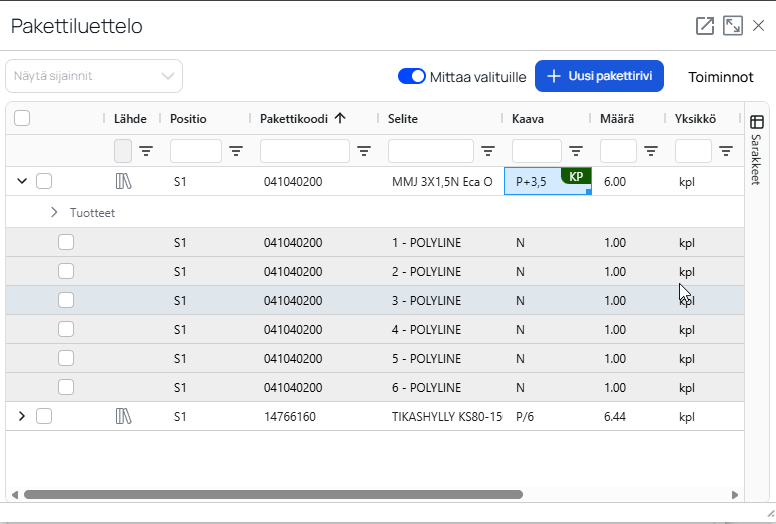Click the Pakettikoodi ascending sort arrow
776x524 pixels.
340,118
